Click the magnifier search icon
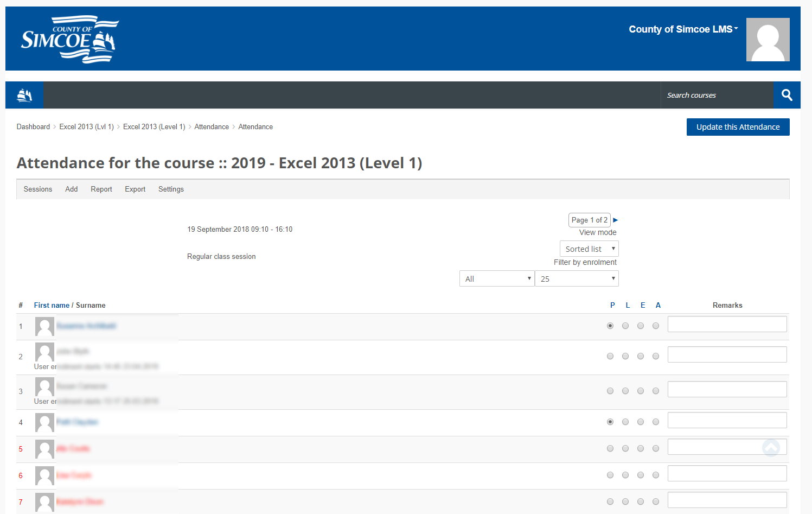Image resolution: width=812 pixels, height=514 pixels. [787, 95]
